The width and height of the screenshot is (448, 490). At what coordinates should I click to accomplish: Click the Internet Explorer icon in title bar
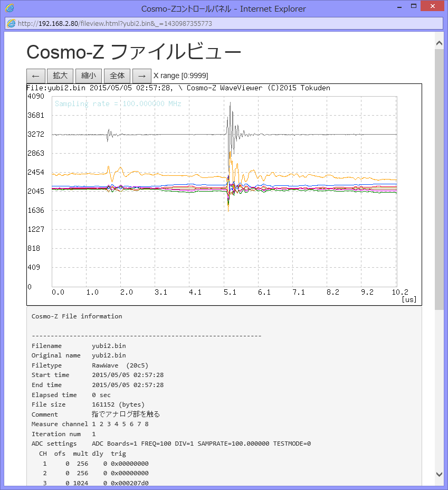click(x=9, y=8)
